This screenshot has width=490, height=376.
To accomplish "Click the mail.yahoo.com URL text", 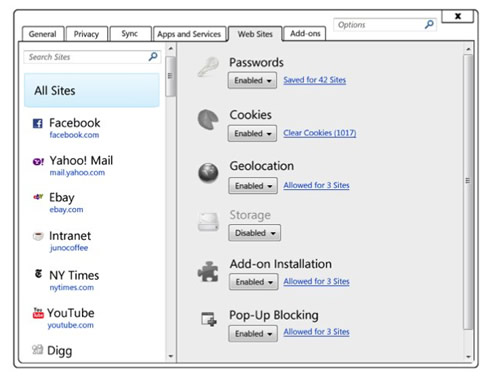I will [x=77, y=173].
